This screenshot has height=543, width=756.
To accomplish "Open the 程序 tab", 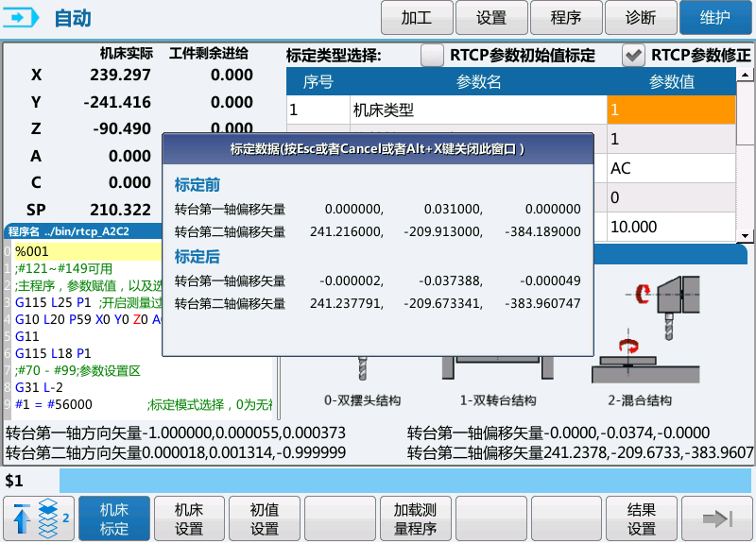I will [x=566, y=18].
